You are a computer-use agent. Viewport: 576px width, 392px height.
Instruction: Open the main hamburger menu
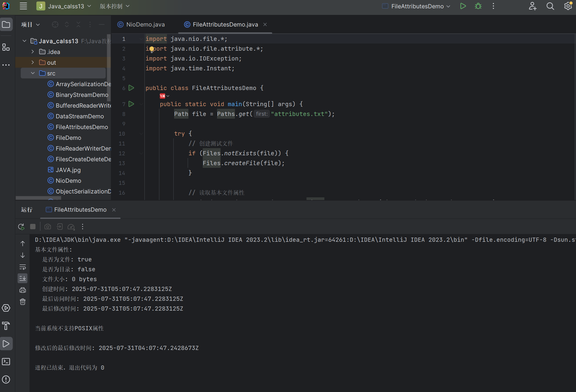[23, 6]
